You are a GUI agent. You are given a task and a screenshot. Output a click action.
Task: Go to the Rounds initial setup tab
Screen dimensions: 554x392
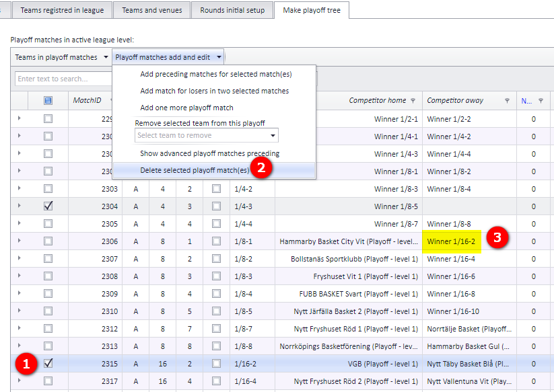232,10
